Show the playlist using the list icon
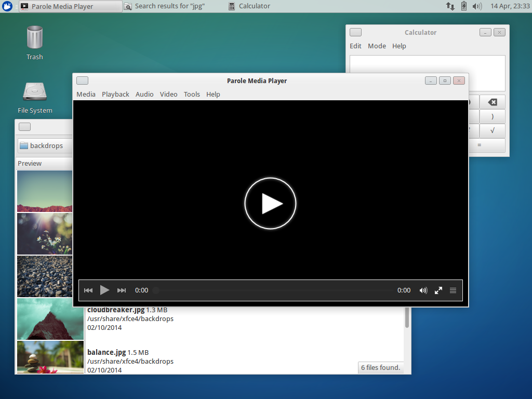The height and width of the screenshot is (399, 532). click(453, 290)
